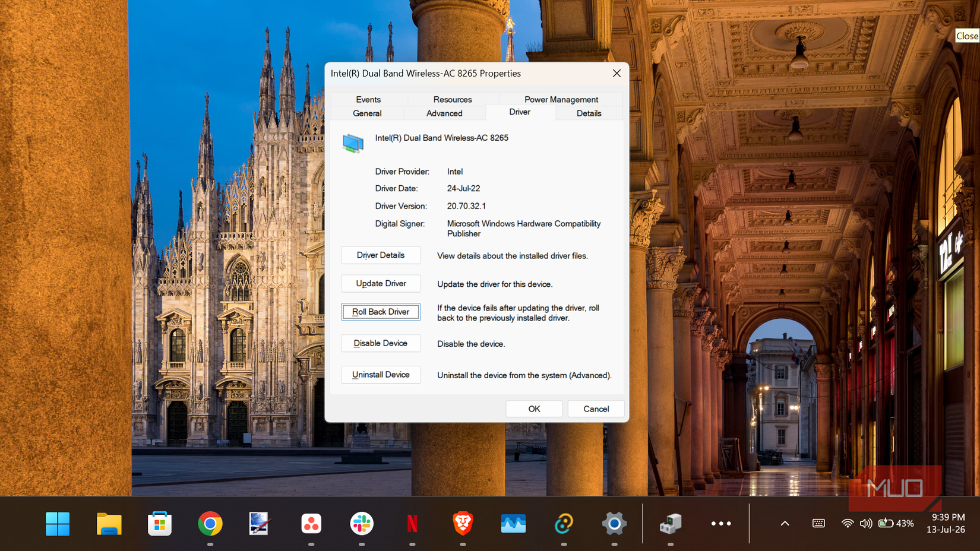The image size is (980, 551).
Task: Open the clock and date flyout
Action: pyautogui.click(x=946, y=523)
